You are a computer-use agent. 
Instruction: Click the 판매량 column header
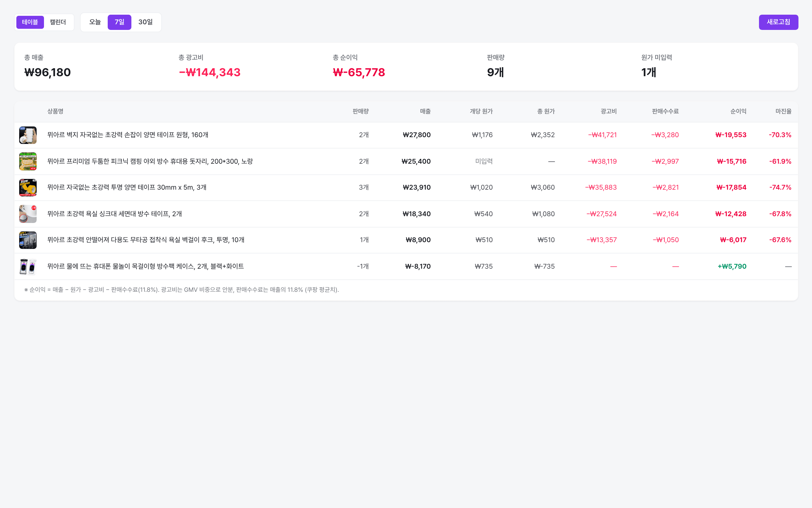pyautogui.click(x=360, y=111)
